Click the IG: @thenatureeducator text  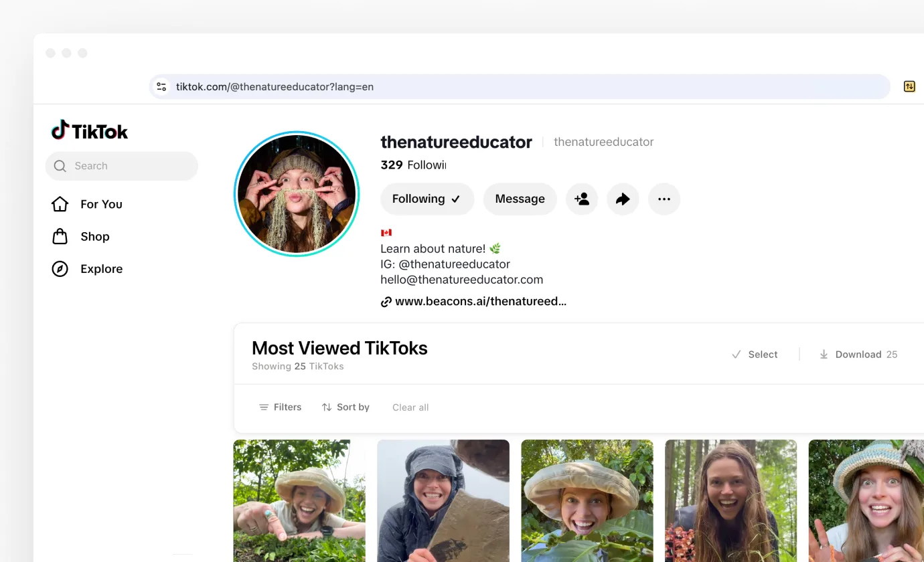coord(445,264)
